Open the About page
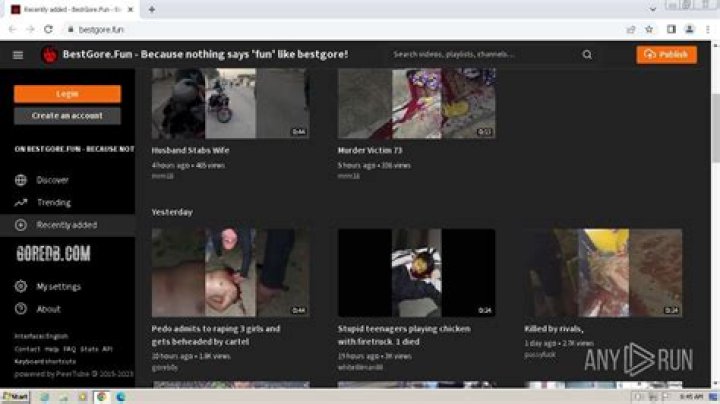This screenshot has height=404, width=720. 48,309
